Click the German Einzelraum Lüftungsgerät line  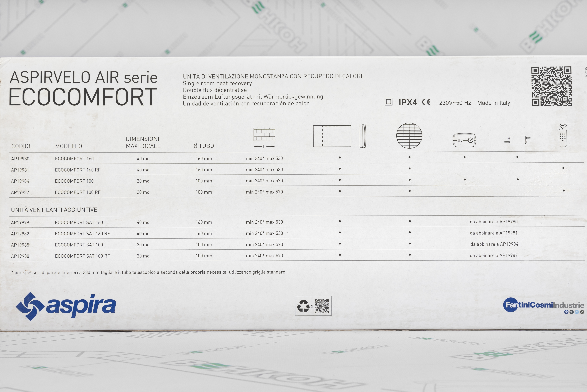click(x=253, y=97)
